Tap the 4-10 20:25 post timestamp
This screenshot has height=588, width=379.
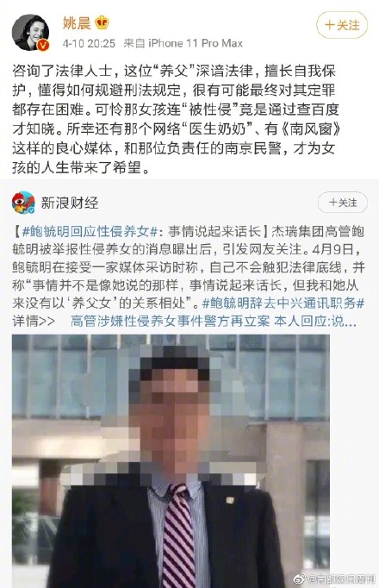coord(89,43)
